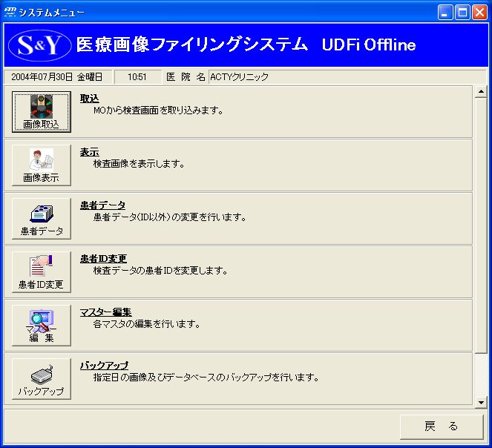492x448 pixels.
Task: Open the 画像表示 image display icon button
Action: pos(42,165)
